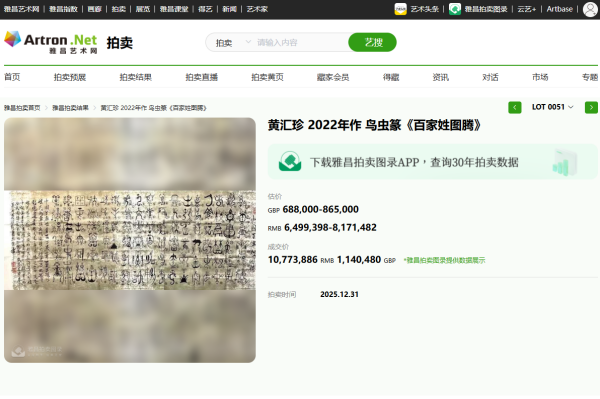Click 艺术家 link in top bar
Viewport: 600px width, 399px height.
click(257, 9)
